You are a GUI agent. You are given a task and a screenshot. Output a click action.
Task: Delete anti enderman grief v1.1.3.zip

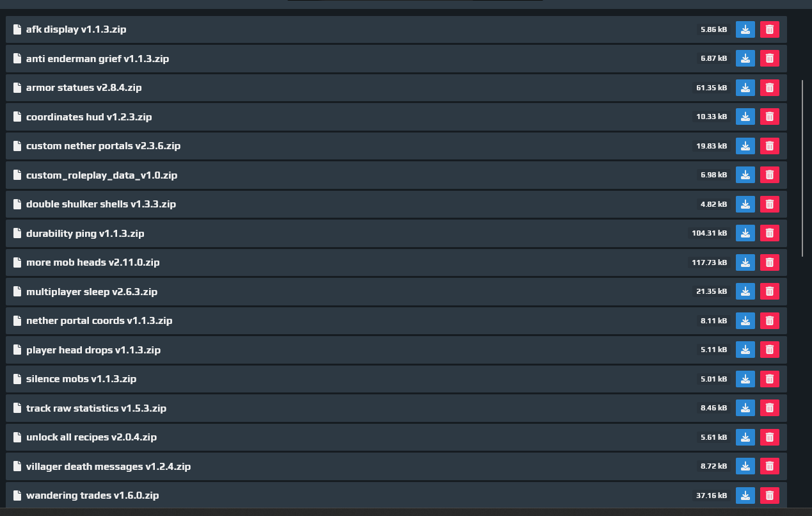[x=769, y=58]
